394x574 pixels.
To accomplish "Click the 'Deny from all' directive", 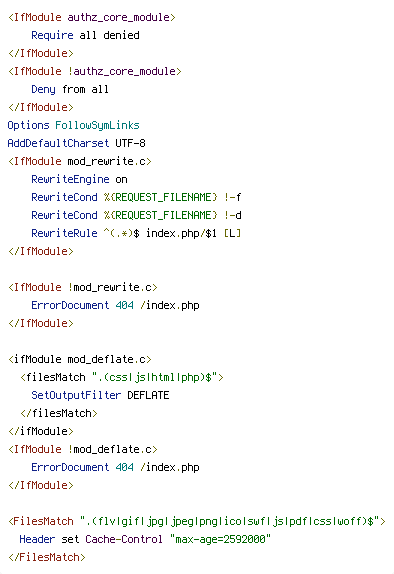I will [70, 89].
